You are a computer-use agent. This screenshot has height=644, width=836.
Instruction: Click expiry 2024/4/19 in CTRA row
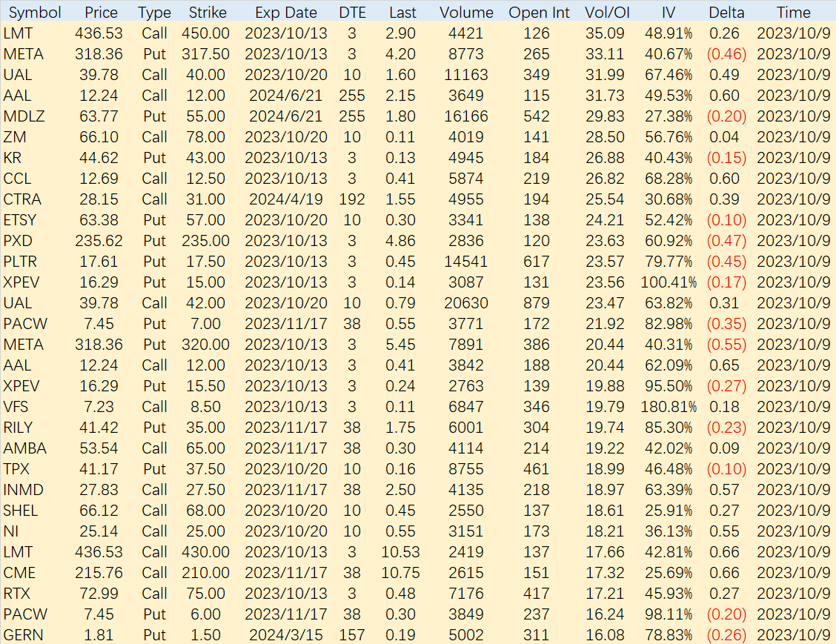pyautogui.click(x=286, y=199)
